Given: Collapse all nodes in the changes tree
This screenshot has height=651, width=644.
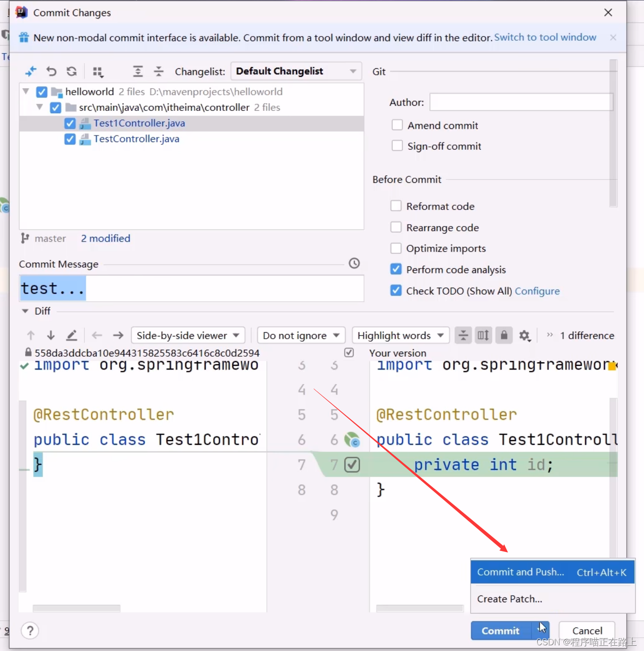Looking at the screenshot, I should (159, 72).
